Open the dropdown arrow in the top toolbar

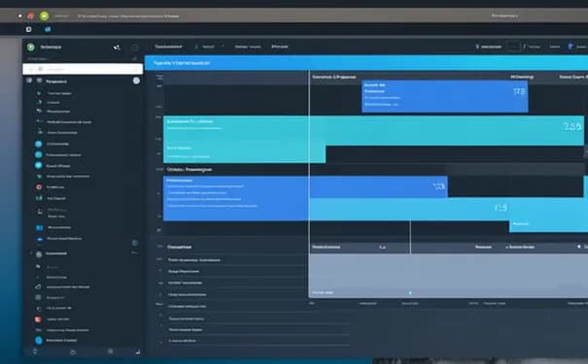(223, 46)
